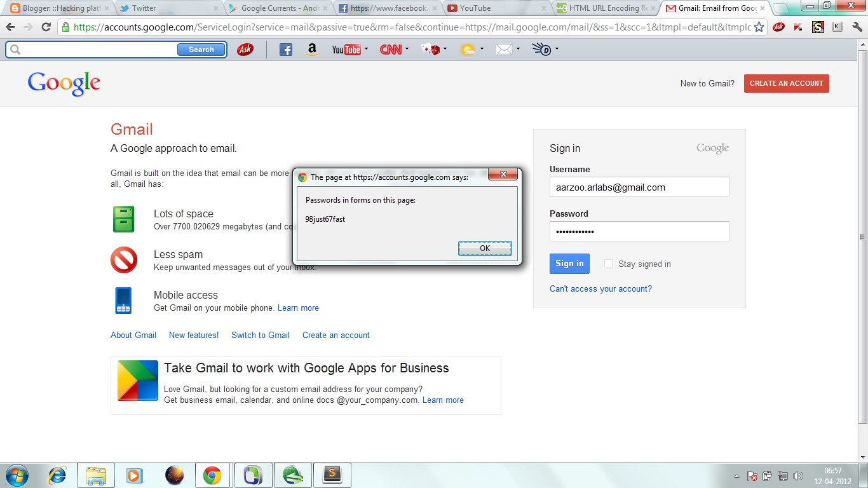868x488 pixels.
Task: Tick the Stay signed in checkbox
Action: tap(608, 264)
